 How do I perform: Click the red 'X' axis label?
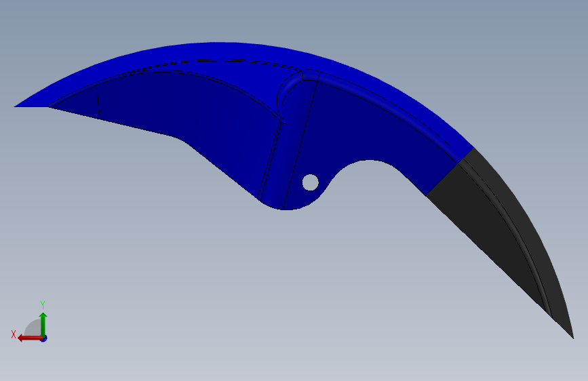coord(14,334)
